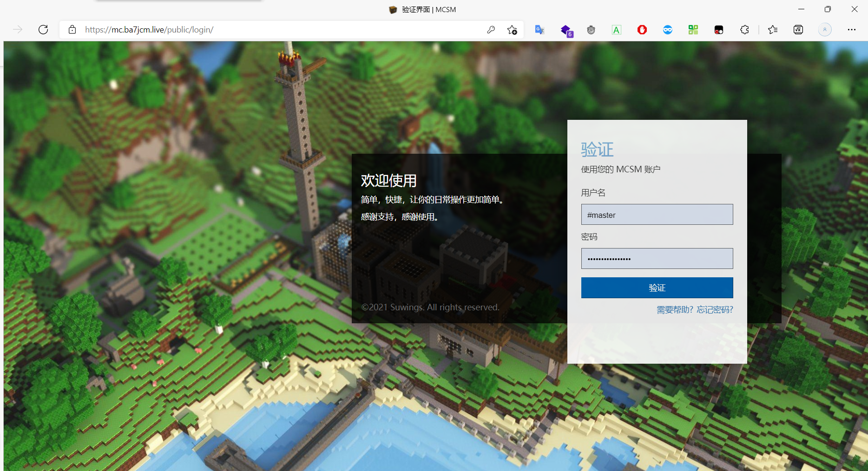Close the browser window
The width and height of the screenshot is (868, 471).
coord(854,9)
